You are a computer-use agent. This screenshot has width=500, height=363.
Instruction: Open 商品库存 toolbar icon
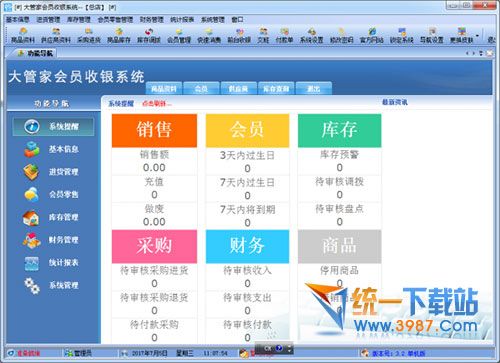[119, 35]
